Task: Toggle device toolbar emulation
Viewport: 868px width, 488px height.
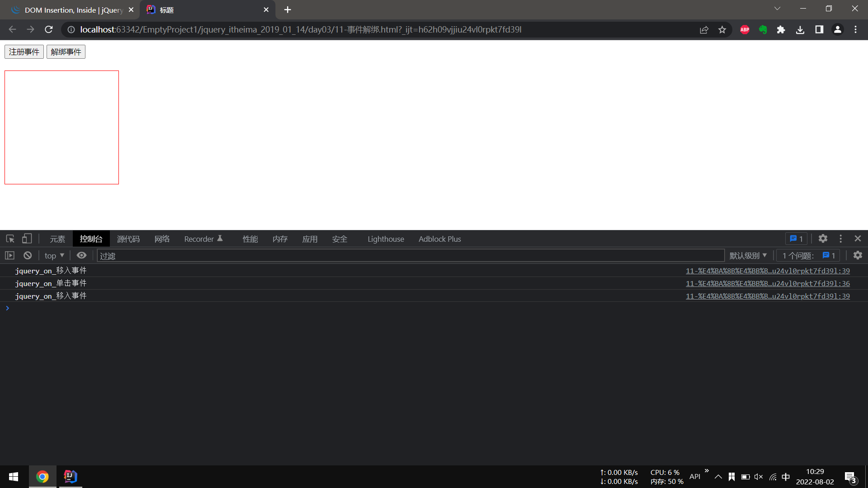Action: click(x=27, y=239)
